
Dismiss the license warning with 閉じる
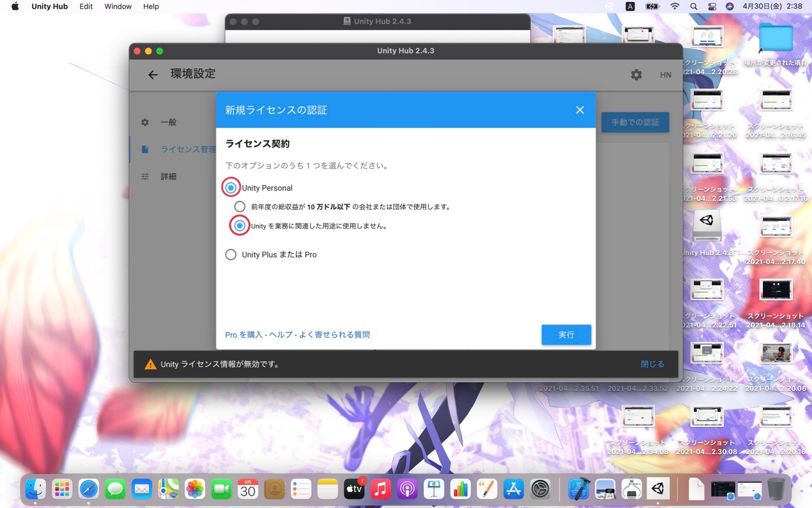coord(652,364)
